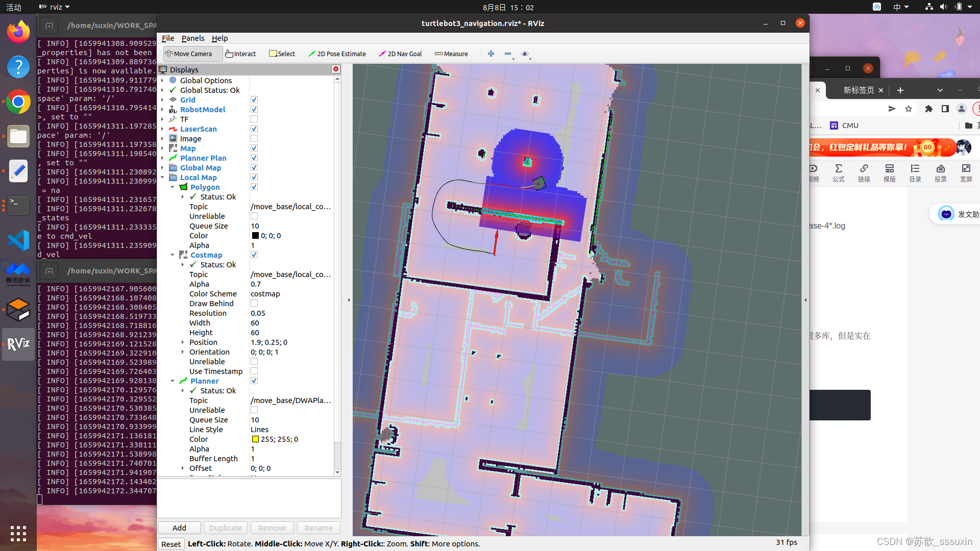The width and height of the screenshot is (980, 551).
Task: Toggle the Image display checkbox
Action: [x=254, y=139]
